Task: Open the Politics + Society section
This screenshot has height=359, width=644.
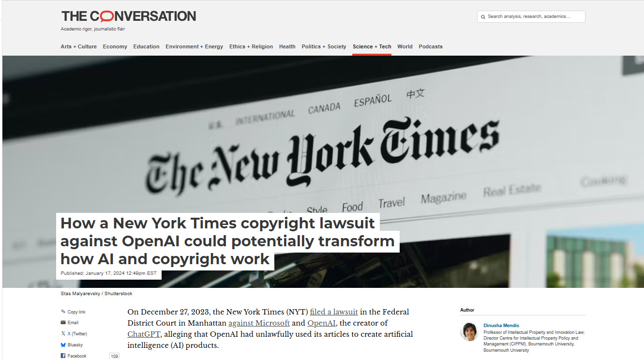Action: coord(324,47)
